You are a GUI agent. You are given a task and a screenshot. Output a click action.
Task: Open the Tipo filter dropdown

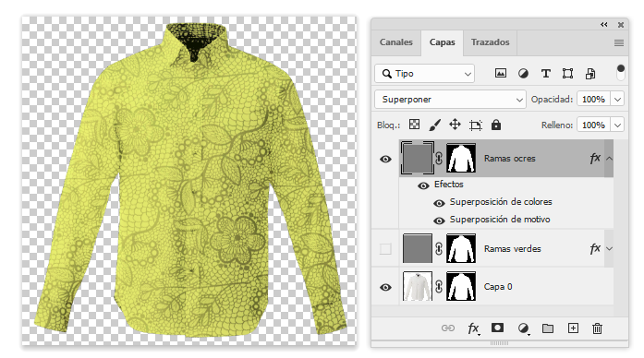(x=425, y=74)
